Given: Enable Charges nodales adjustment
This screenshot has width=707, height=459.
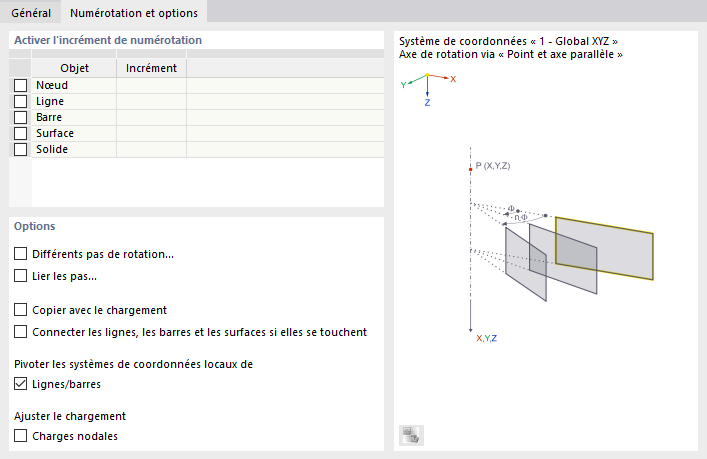Looking at the screenshot, I should [x=21, y=436].
